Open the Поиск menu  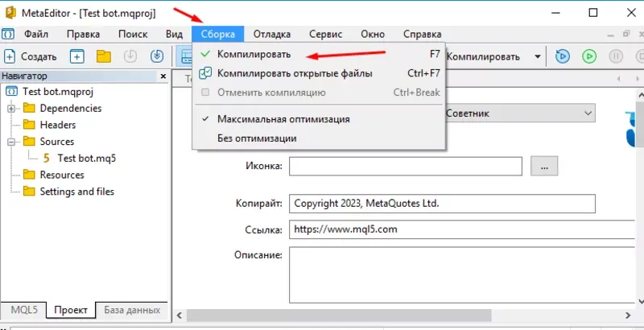pyautogui.click(x=133, y=34)
